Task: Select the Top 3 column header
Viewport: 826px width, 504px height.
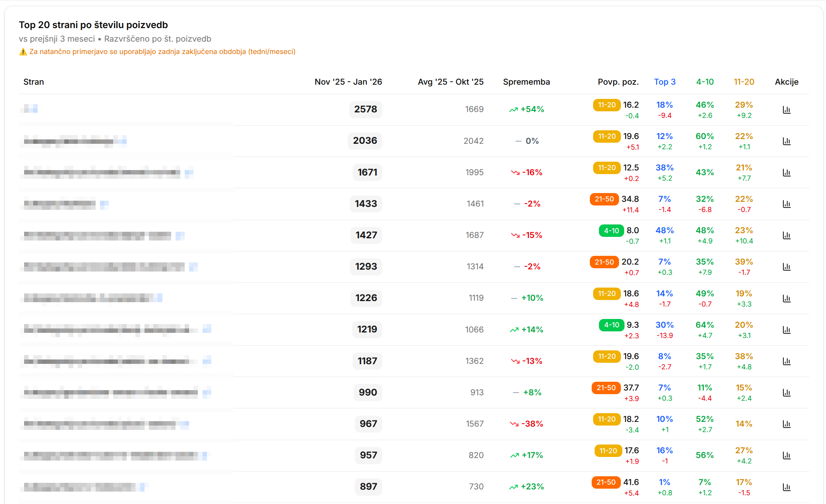Action: coord(665,82)
